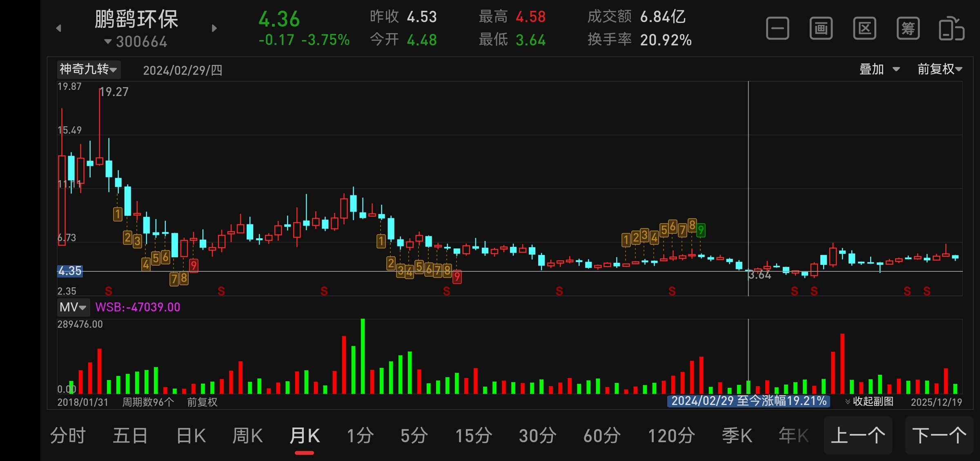
Task: Open the 筹 chip distribution icon
Action: [x=908, y=29]
